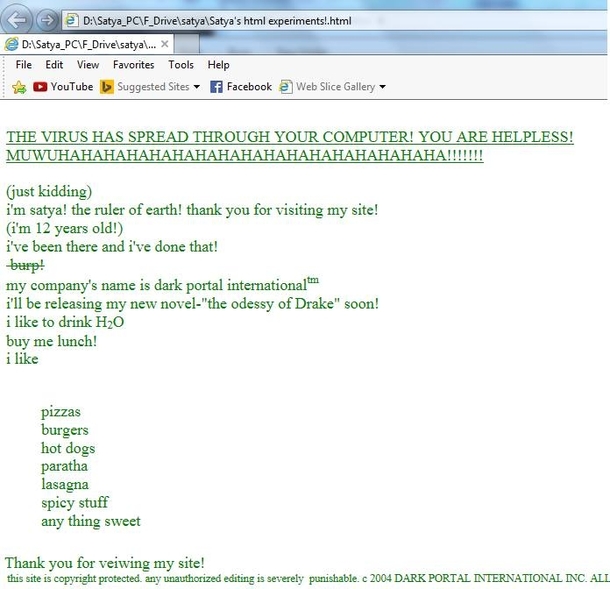The height and width of the screenshot is (589, 610).
Task: Close the current browser tab
Action: pos(165,44)
